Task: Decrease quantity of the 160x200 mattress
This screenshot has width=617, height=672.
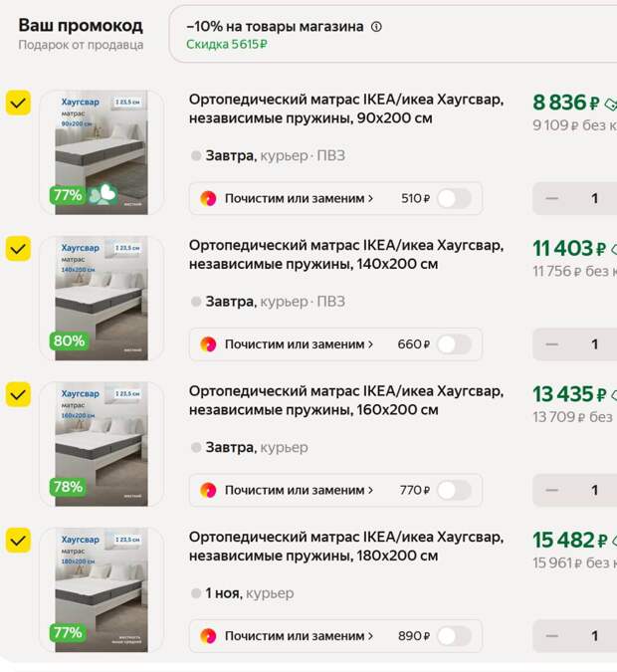Action: [x=551, y=490]
